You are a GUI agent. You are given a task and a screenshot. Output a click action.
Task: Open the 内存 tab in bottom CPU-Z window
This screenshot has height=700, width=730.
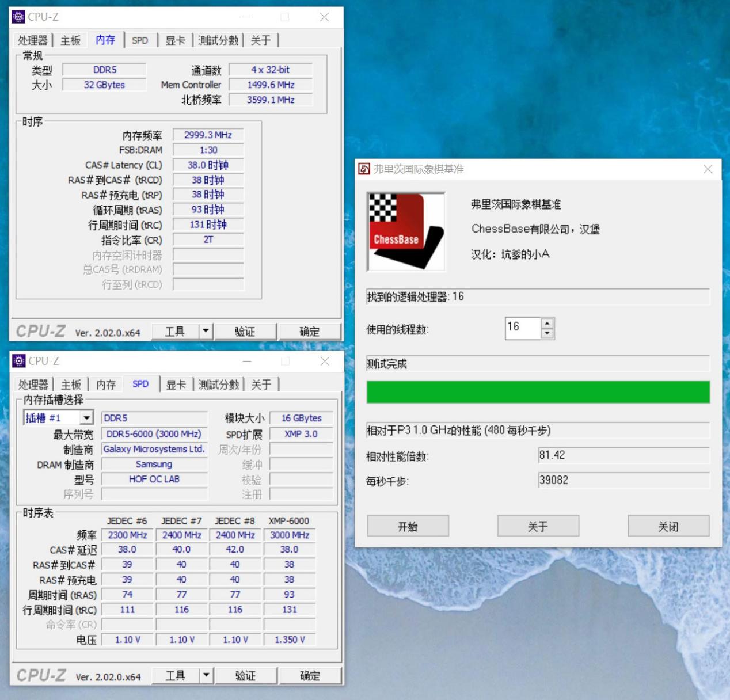coord(105,384)
